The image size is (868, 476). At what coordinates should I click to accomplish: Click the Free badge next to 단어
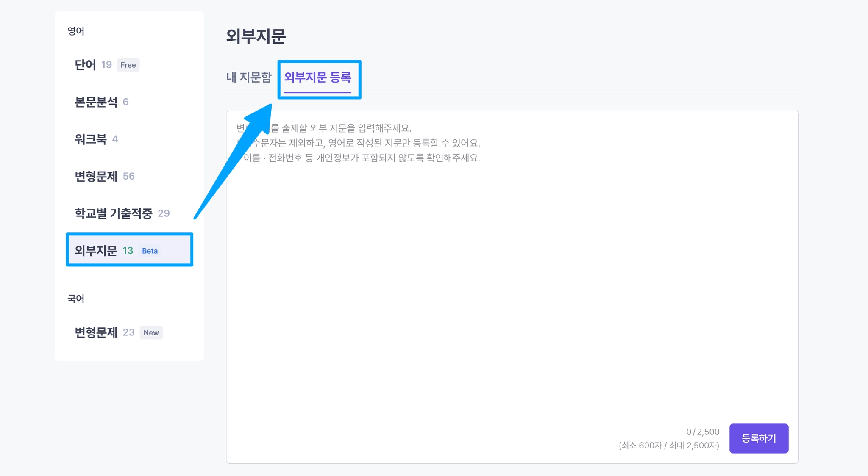[x=128, y=65]
